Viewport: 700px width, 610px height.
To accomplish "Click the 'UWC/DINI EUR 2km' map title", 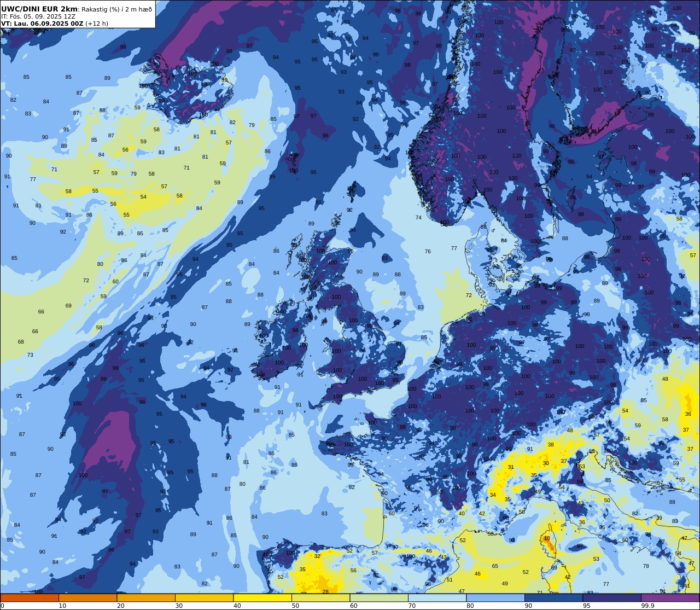I will (39, 9).
